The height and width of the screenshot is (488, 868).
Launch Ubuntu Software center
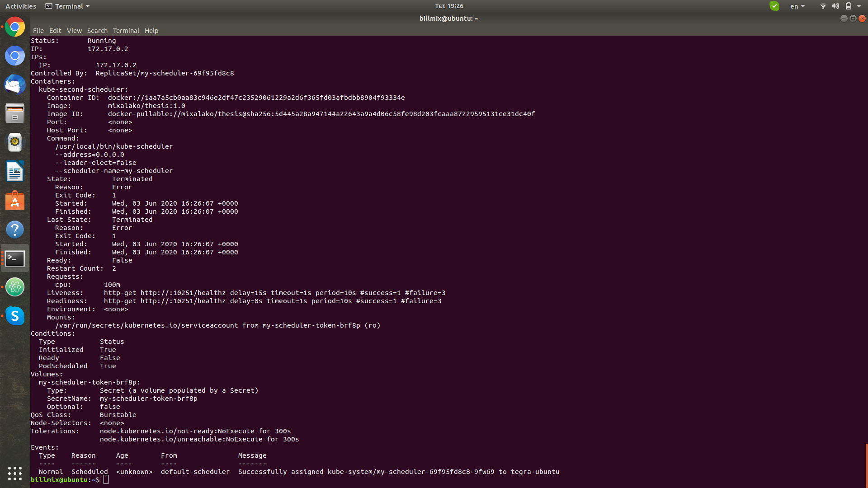[15, 200]
